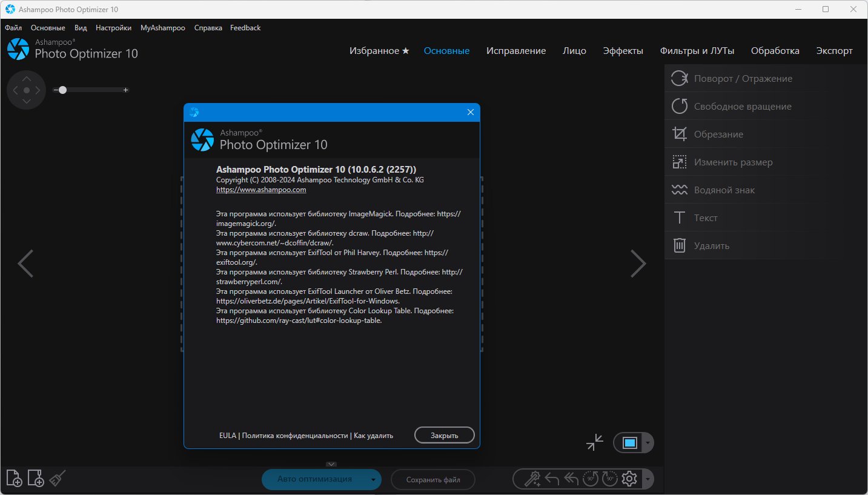The height and width of the screenshot is (495, 868).
Task: Click the magic wand auto-optimize icon
Action: (532, 479)
